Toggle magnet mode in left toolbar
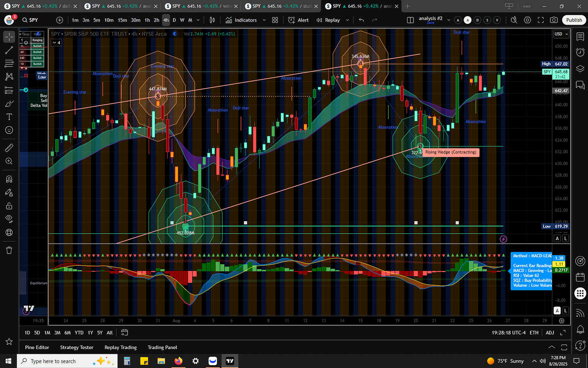This screenshot has height=368, width=588. point(9,179)
